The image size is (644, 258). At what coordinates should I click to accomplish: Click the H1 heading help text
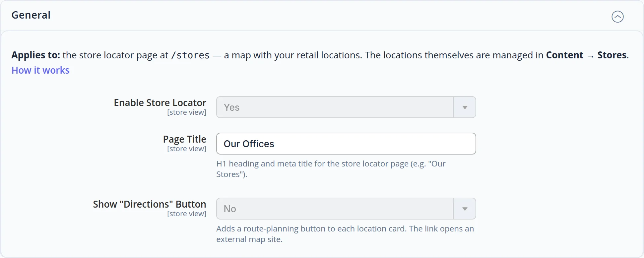tap(331, 169)
